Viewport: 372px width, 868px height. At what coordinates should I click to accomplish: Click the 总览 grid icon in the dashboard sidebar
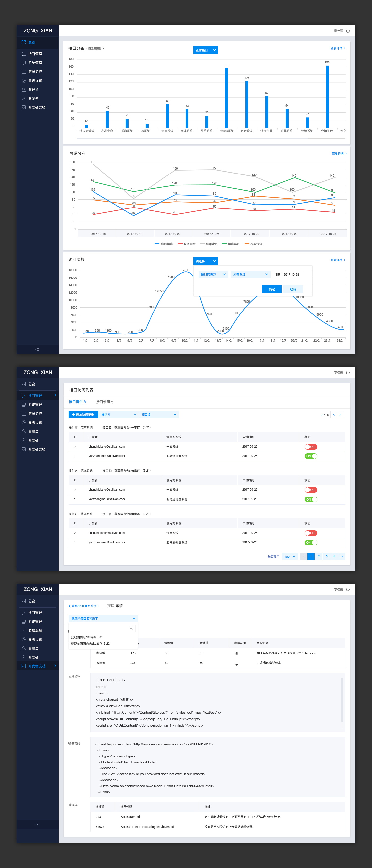(x=24, y=42)
